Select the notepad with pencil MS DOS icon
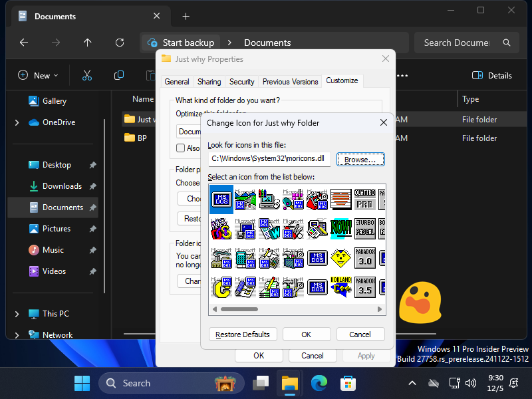Viewport: 532px width, 399px height. tap(269, 287)
